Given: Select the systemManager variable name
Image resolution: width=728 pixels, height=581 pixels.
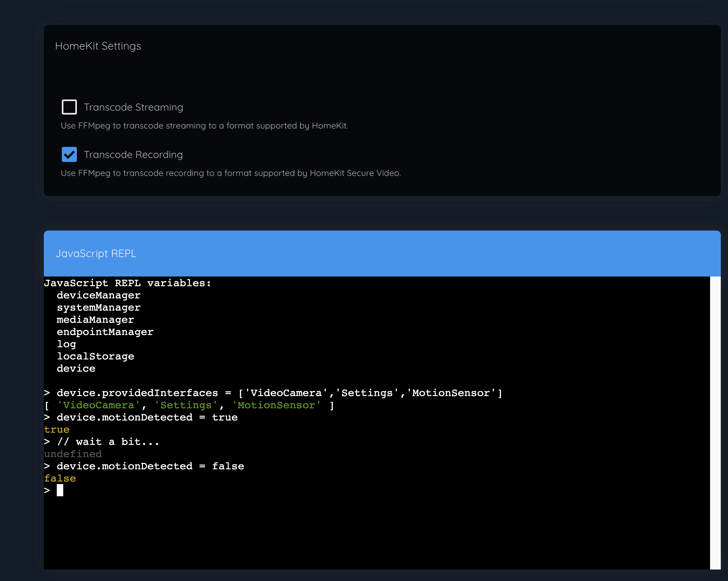Looking at the screenshot, I should pyautogui.click(x=98, y=307).
